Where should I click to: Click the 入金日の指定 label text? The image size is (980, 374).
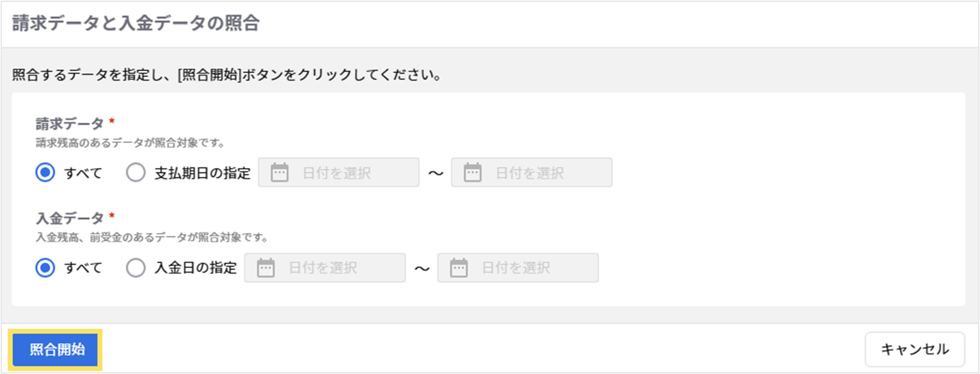pyautogui.click(x=196, y=268)
